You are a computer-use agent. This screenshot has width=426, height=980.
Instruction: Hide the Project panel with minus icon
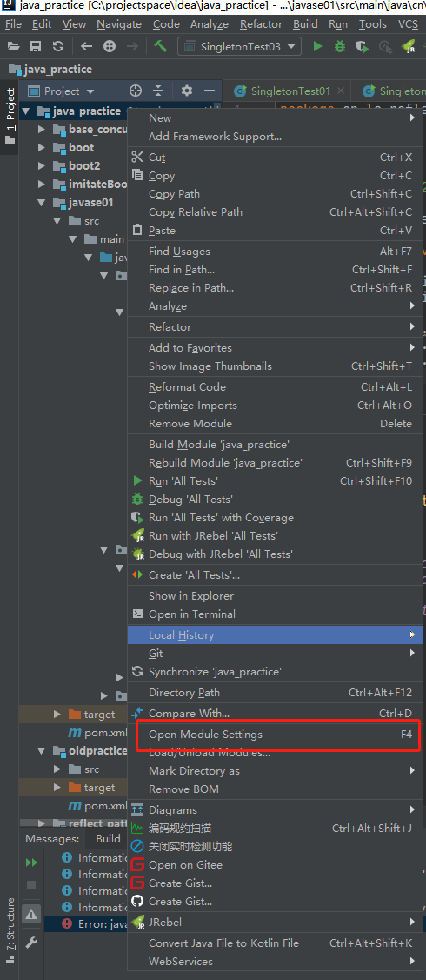pos(210,91)
